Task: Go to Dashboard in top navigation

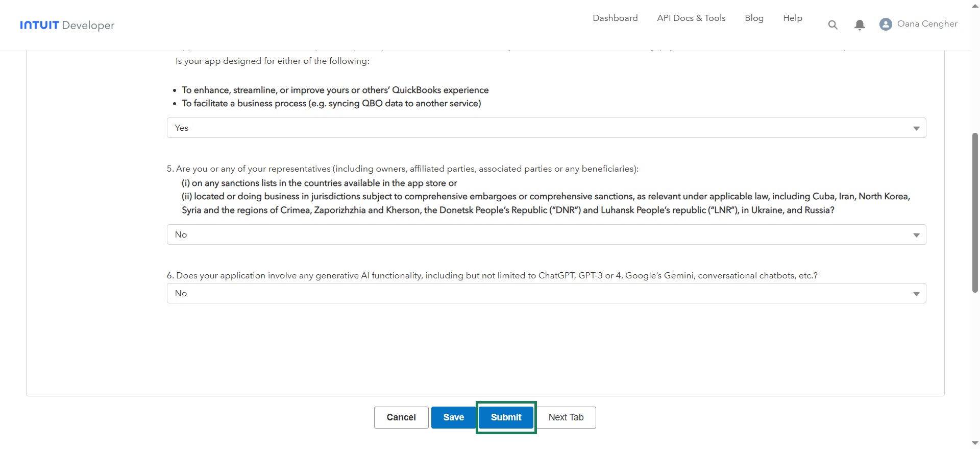Action: click(615, 18)
